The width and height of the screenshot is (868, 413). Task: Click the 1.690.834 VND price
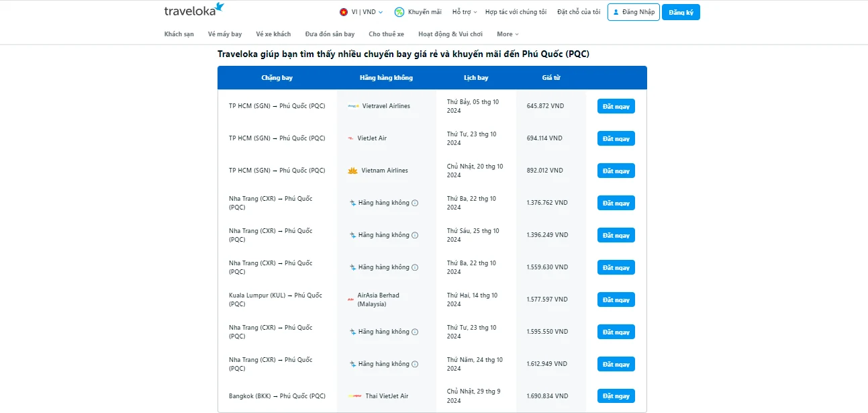point(547,396)
